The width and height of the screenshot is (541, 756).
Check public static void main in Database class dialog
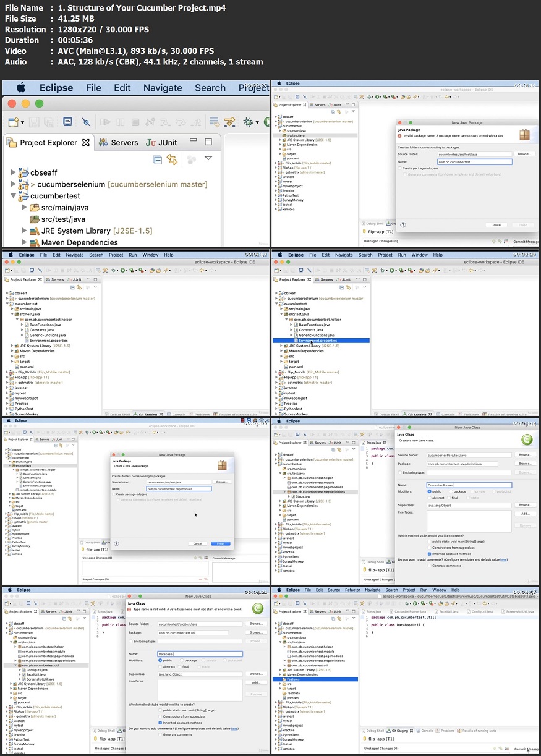(x=160, y=710)
